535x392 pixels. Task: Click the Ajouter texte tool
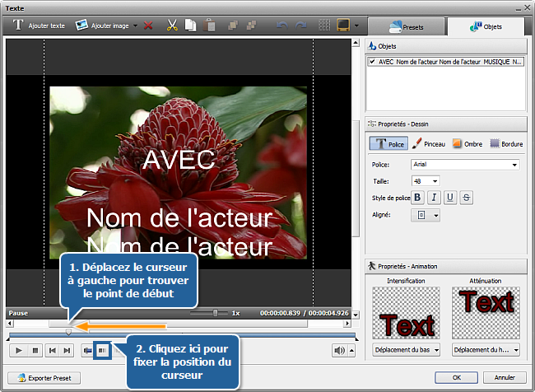coord(40,26)
